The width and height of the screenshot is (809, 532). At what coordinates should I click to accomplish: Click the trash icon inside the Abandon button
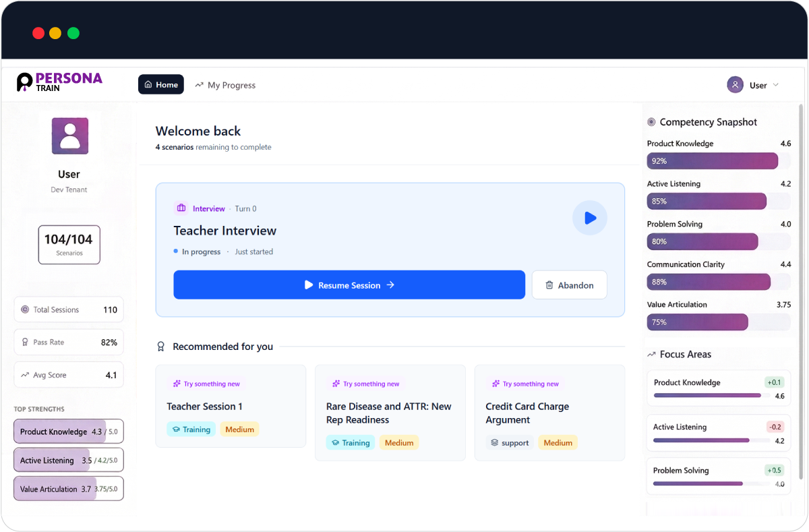click(x=549, y=285)
